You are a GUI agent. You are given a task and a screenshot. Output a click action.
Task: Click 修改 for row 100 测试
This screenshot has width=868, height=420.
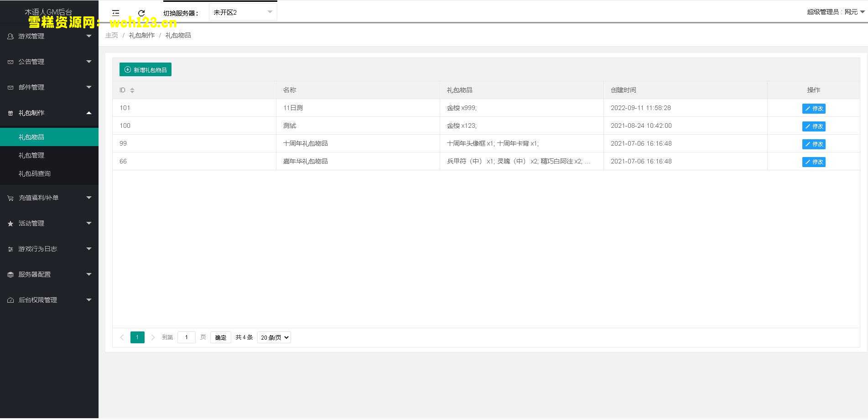[x=814, y=126]
